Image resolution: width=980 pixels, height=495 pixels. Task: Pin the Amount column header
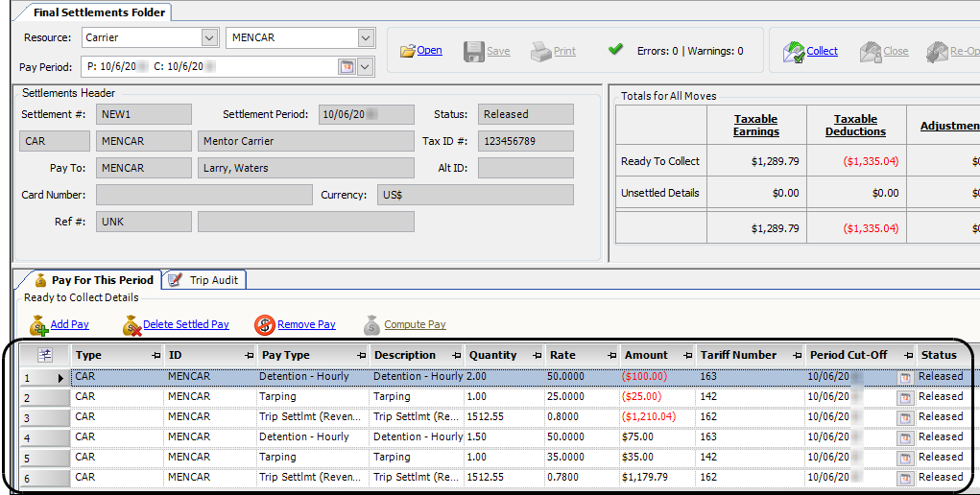pos(686,356)
